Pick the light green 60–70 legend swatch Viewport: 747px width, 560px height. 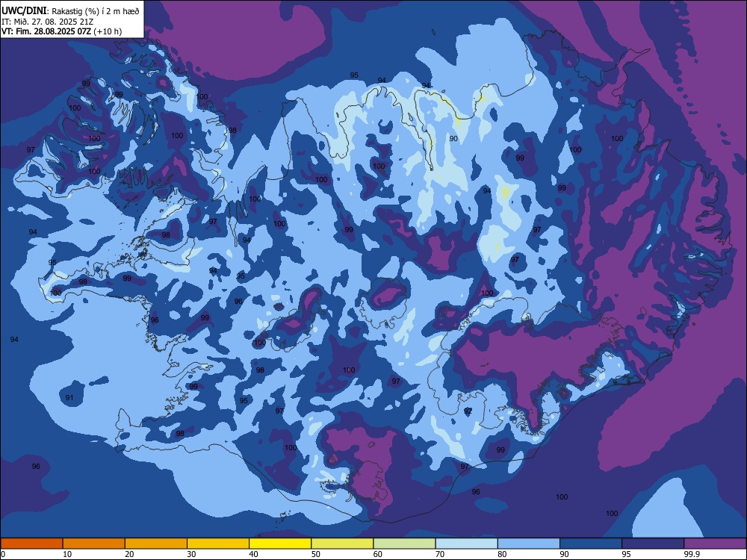[404, 544]
